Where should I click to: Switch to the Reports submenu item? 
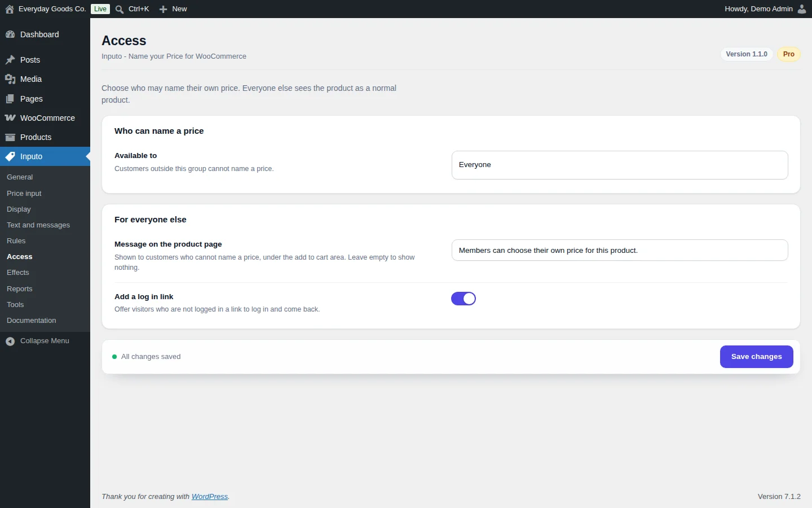(x=20, y=288)
